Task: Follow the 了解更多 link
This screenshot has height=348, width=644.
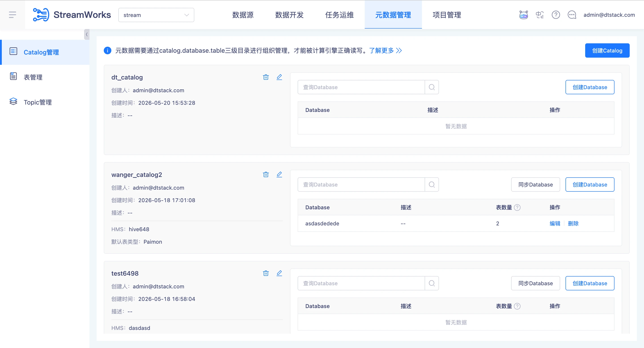Action: [385, 50]
